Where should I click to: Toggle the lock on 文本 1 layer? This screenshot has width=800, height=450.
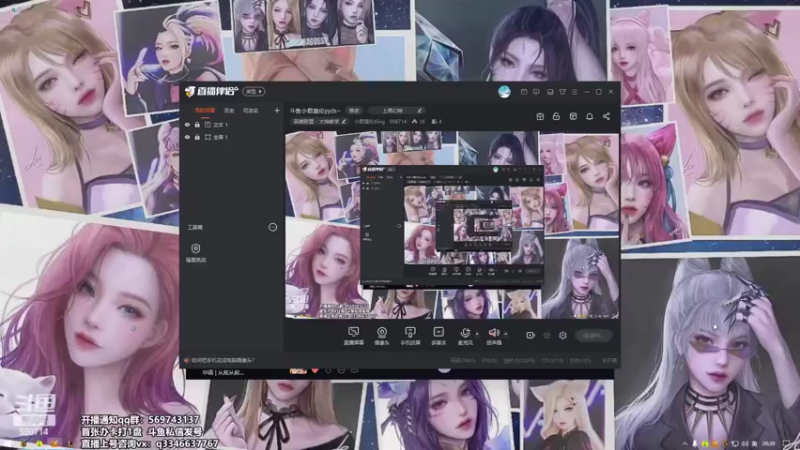tap(197, 124)
